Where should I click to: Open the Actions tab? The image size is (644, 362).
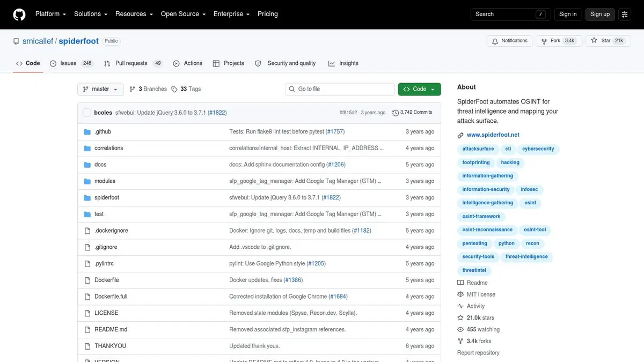point(187,63)
